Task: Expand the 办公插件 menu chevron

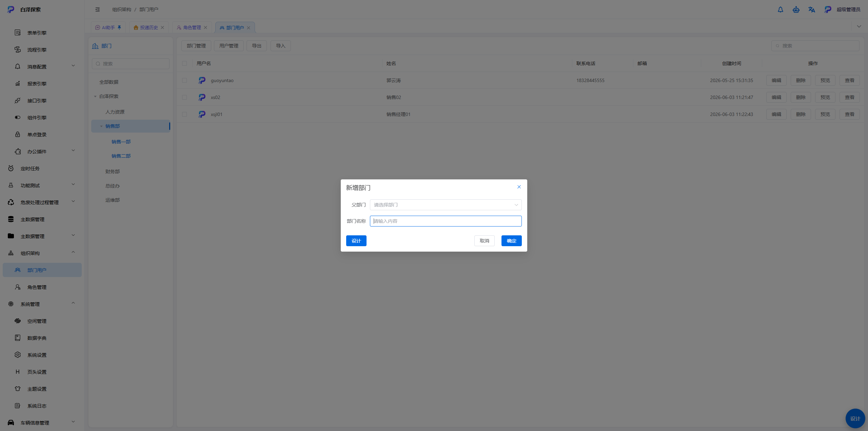Action: [x=73, y=151]
